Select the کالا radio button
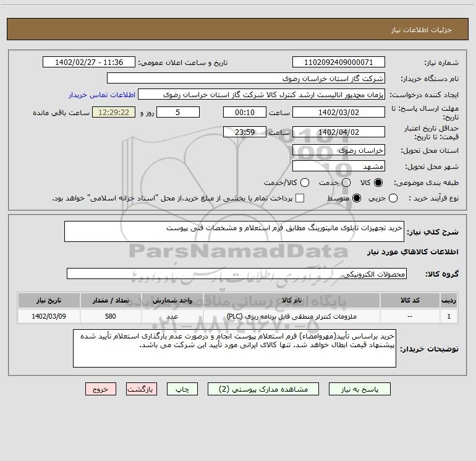Screen dimensions: 476x461 378,183
